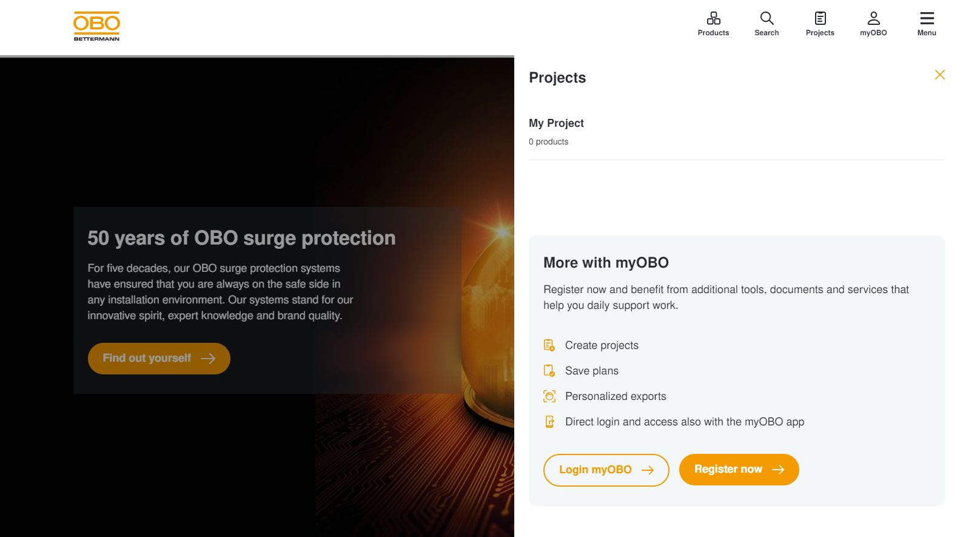Close the Projects panel
980x537 pixels.
point(941,75)
